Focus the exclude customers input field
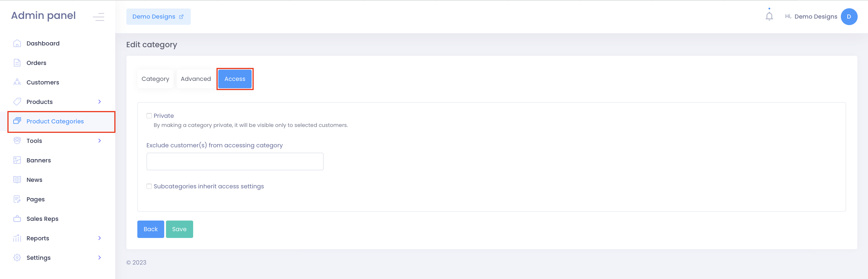This screenshot has width=868, height=279. [x=235, y=161]
